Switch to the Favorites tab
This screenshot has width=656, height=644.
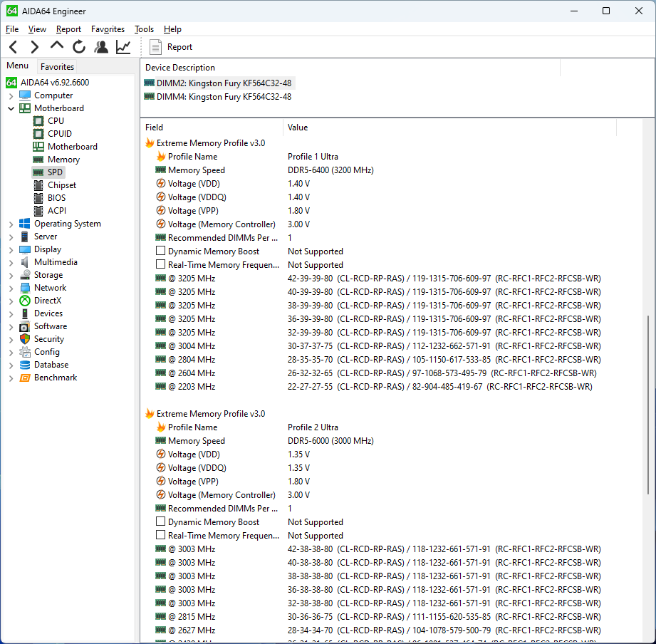point(57,66)
